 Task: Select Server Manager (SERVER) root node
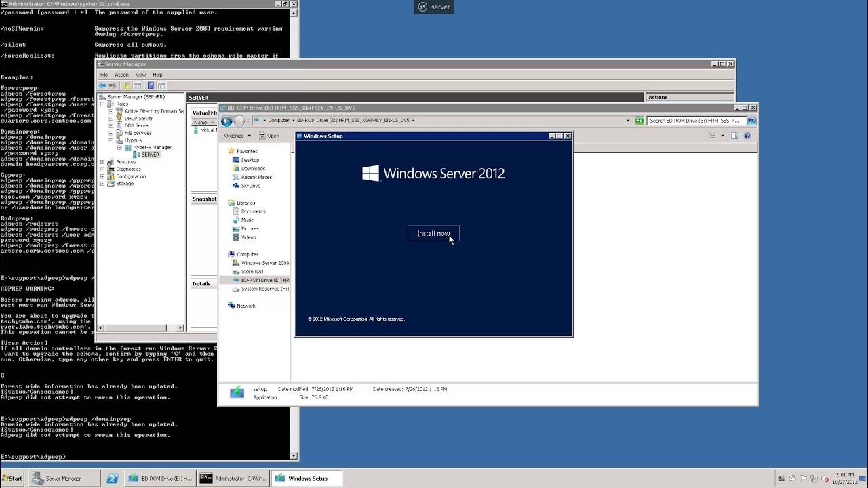[x=136, y=97]
